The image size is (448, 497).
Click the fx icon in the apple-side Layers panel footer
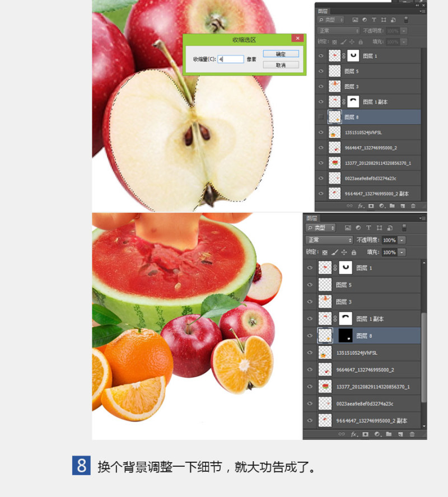coord(361,206)
